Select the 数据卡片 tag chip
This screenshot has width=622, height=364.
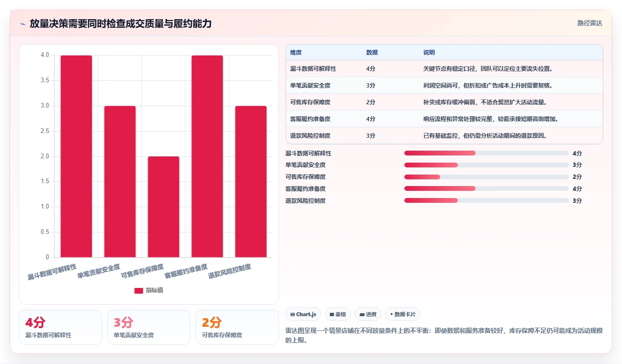click(x=403, y=314)
